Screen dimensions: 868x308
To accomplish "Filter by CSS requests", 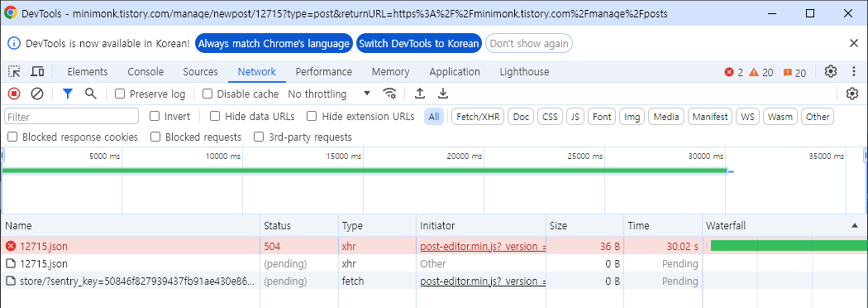I will [x=550, y=117].
